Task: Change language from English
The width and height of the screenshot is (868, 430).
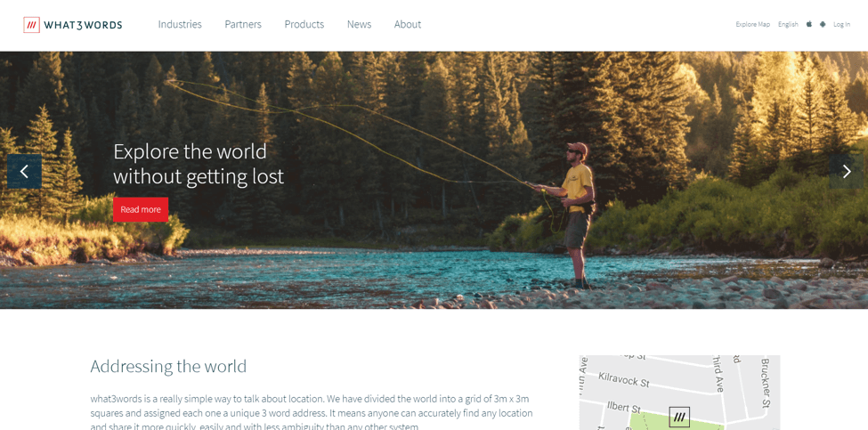Action: 788,24
